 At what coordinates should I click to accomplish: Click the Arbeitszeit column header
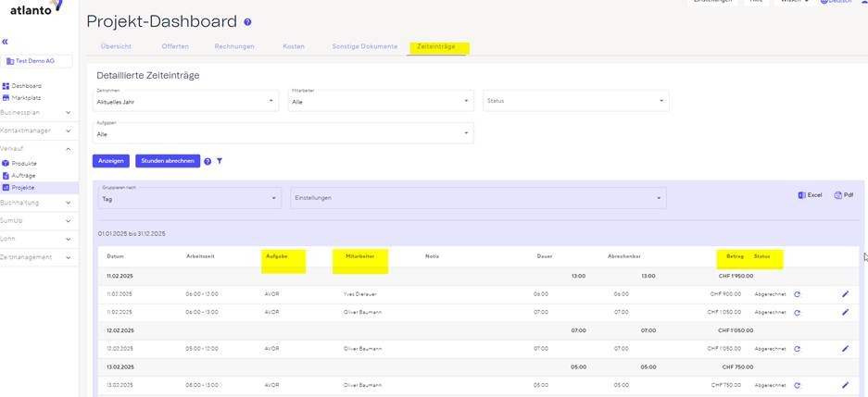coord(199,256)
